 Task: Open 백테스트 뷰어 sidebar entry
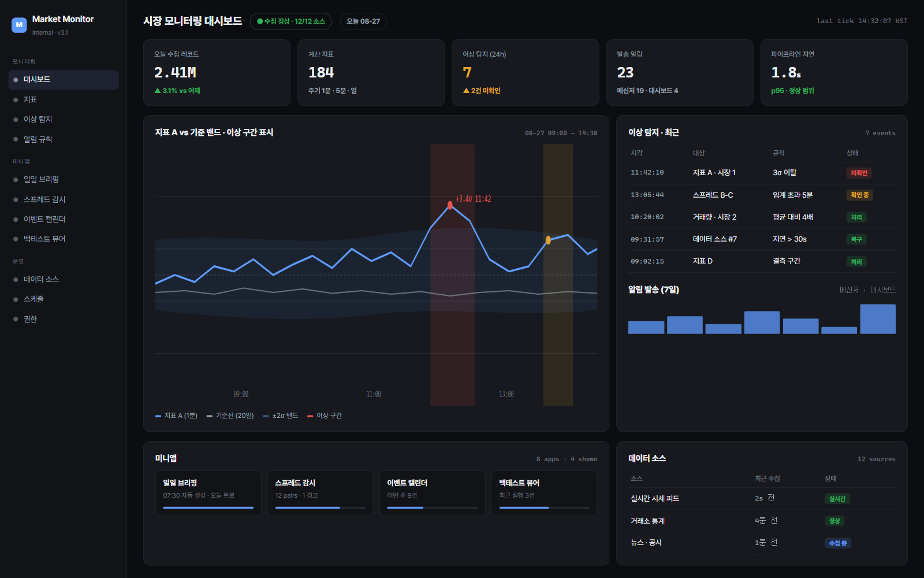[x=64, y=239]
